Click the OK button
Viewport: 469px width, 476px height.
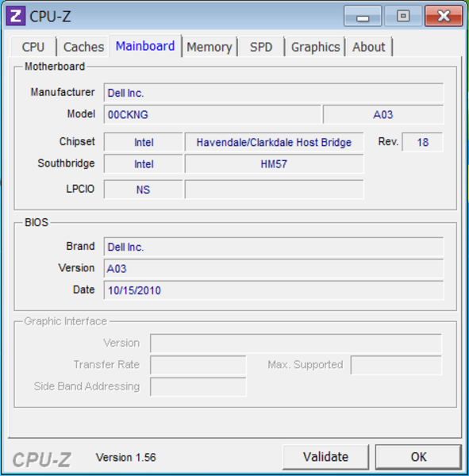pos(418,457)
